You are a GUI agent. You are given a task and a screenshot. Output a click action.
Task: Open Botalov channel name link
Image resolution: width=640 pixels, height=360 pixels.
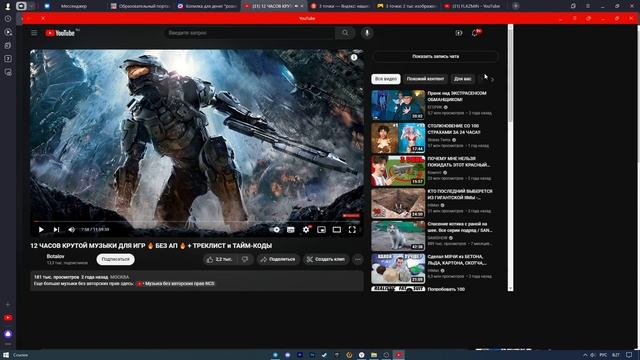(x=56, y=256)
